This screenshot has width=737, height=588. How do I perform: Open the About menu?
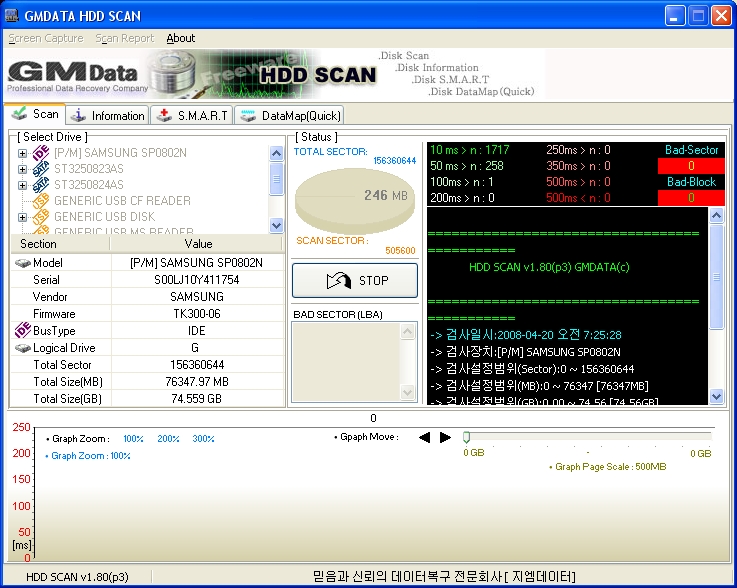point(180,39)
